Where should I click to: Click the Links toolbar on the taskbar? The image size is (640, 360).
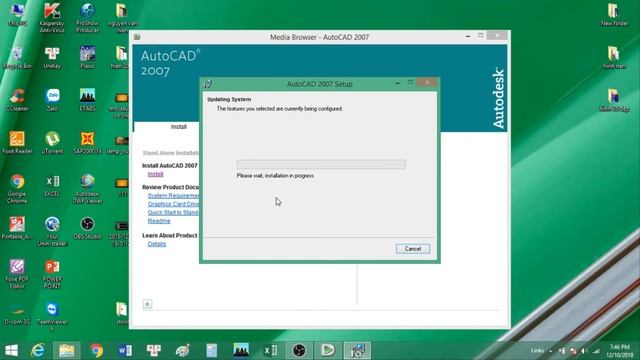537,351
